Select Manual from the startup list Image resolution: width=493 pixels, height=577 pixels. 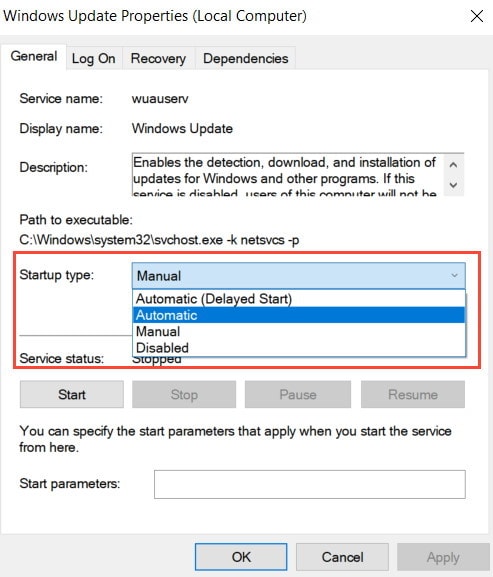pyautogui.click(x=298, y=331)
